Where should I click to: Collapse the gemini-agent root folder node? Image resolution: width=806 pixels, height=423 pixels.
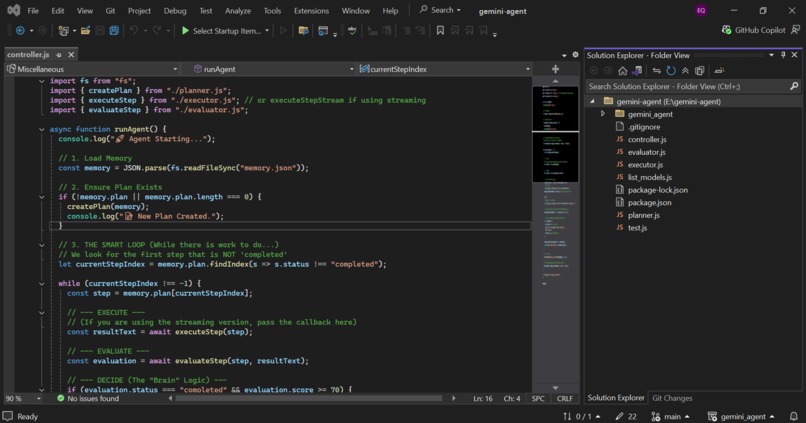(x=592, y=101)
